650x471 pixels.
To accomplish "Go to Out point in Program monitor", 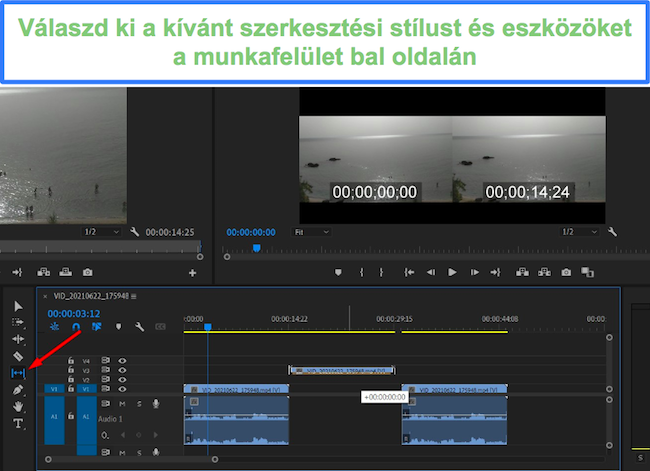I will coord(495,272).
